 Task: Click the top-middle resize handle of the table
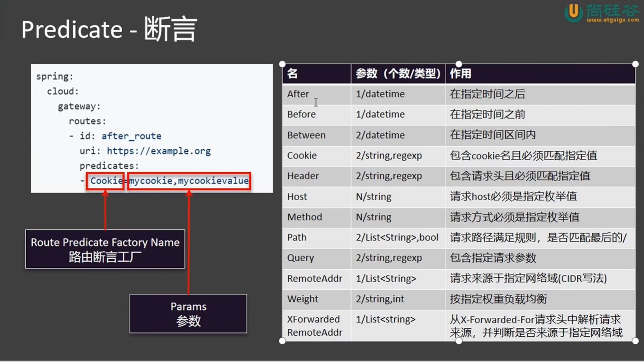point(459,64)
